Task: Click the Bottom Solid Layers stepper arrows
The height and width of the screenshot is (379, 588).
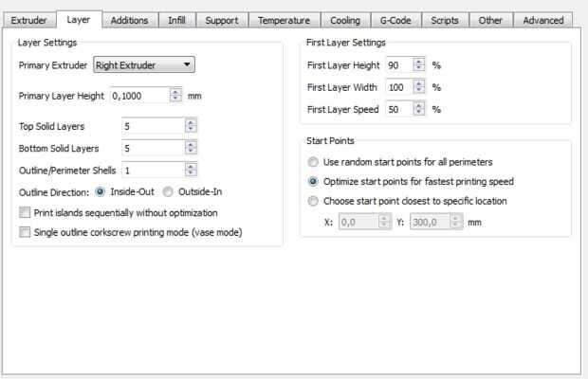Action: point(190,148)
